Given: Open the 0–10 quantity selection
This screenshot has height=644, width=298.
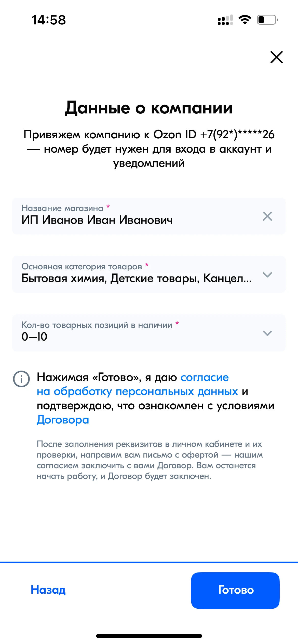Looking at the screenshot, I should pos(35,337).
